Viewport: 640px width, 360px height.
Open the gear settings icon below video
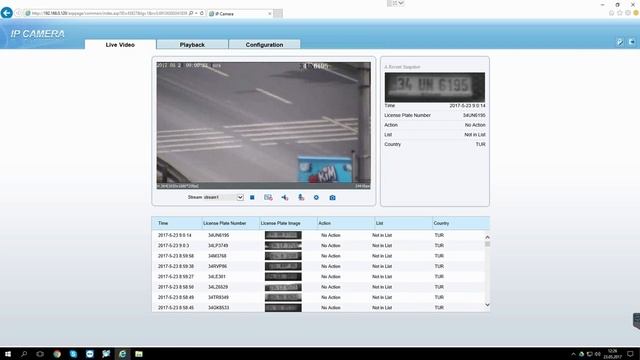coord(316,198)
